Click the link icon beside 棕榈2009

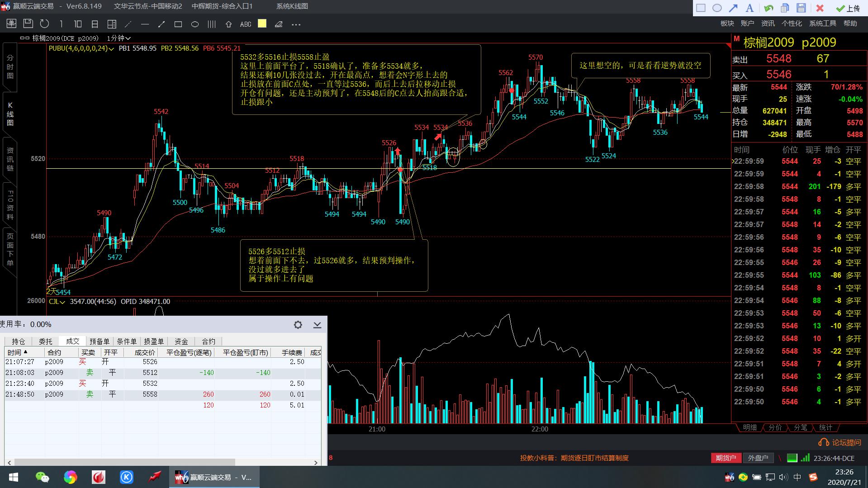pos(25,38)
